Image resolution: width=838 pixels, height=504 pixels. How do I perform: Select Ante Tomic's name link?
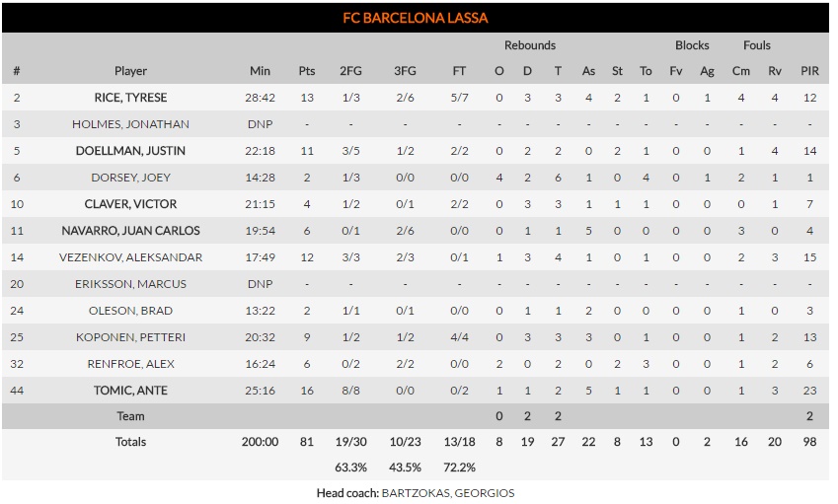pos(130,391)
